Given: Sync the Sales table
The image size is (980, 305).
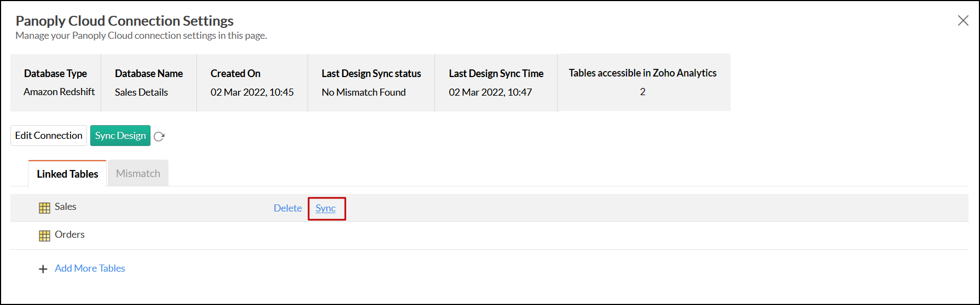Looking at the screenshot, I should coord(326,208).
